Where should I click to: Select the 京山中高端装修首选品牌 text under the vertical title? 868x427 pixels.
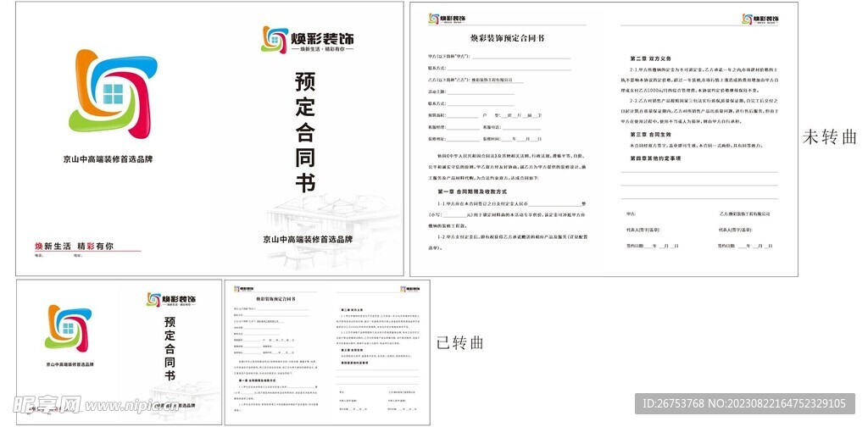[x=308, y=240]
